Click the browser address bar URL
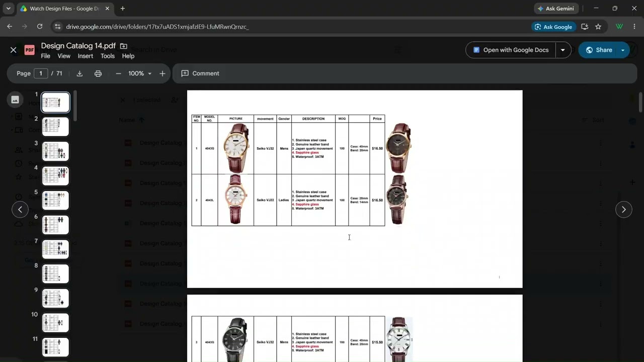Image resolution: width=644 pixels, height=362 pixels. [x=157, y=27]
